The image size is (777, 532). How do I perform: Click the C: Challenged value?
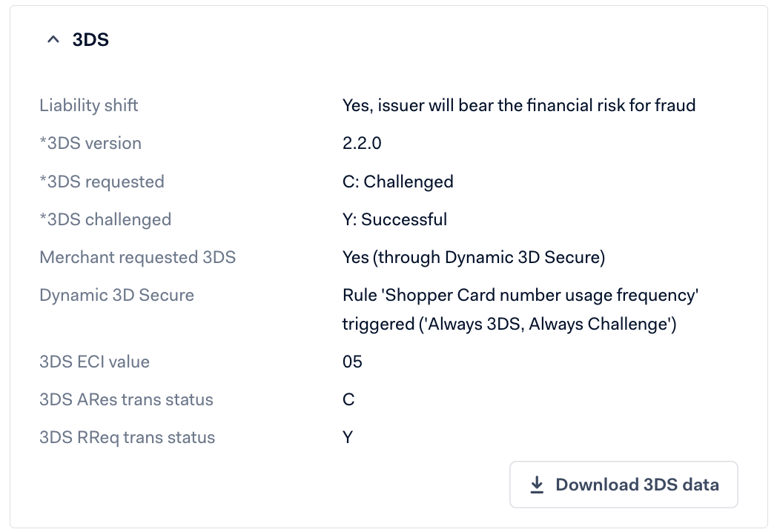point(398,182)
